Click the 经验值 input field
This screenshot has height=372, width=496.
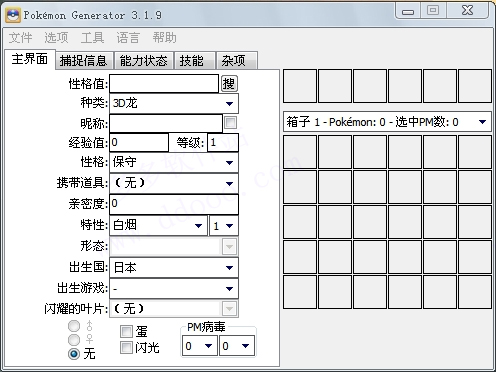tap(139, 143)
